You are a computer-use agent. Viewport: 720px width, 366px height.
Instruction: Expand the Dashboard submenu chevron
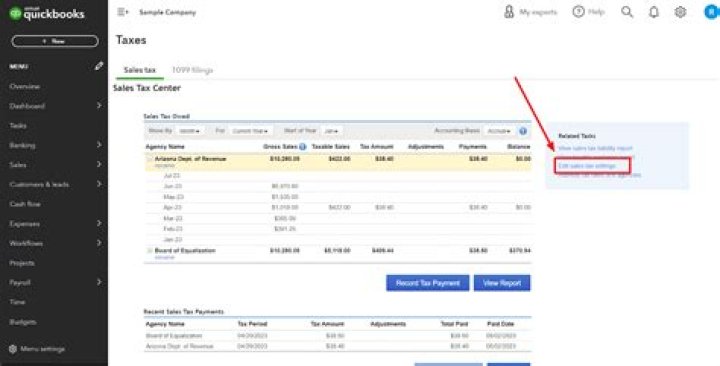click(99, 106)
